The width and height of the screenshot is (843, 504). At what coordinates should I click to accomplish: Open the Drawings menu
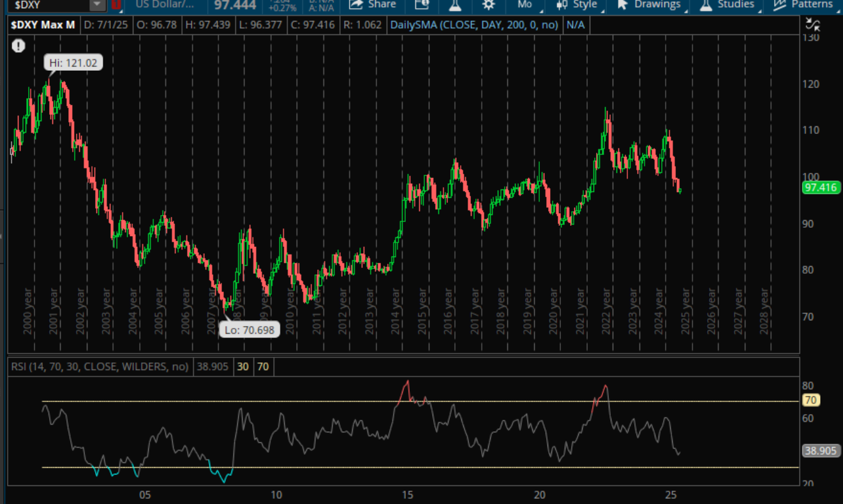point(649,4)
